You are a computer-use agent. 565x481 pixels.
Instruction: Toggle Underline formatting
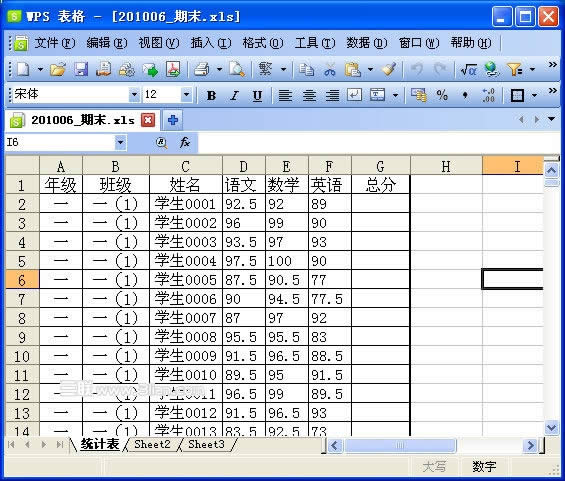tap(257, 95)
